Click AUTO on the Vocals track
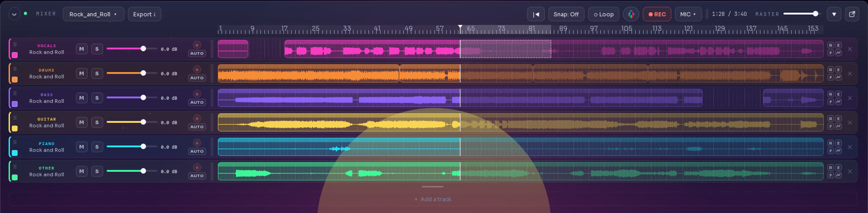Viewport: 868px width, 213px height. pyautogui.click(x=197, y=53)
